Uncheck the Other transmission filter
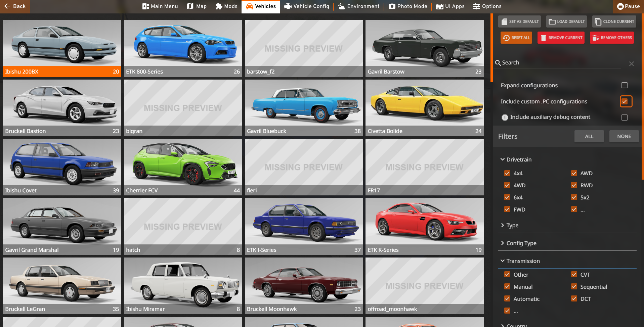 507,275
